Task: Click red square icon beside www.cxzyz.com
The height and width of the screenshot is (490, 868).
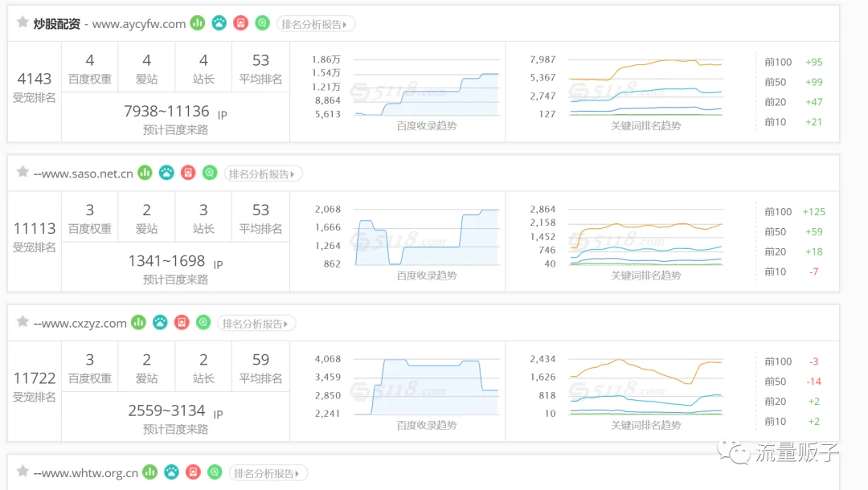Action: (182, 322)
